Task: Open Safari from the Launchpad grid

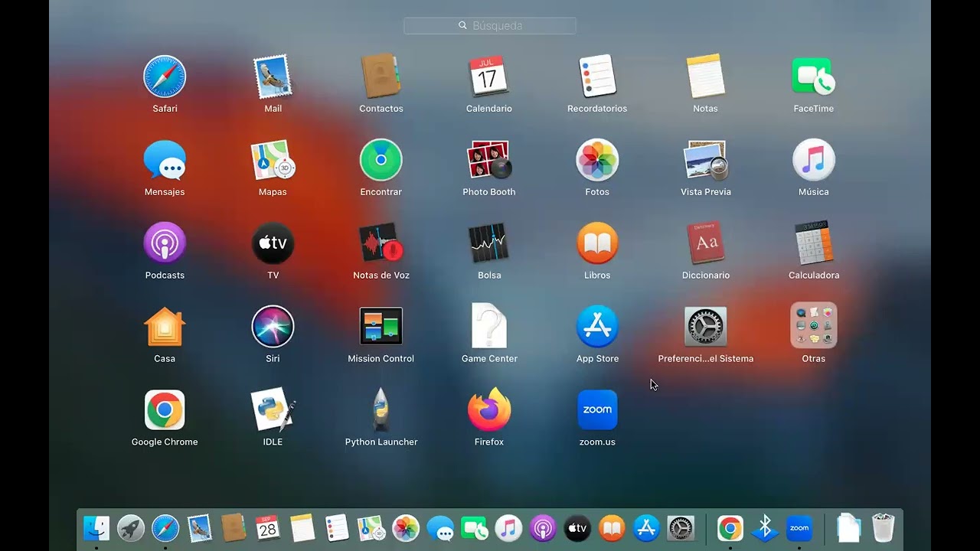Action: point(165,77)
